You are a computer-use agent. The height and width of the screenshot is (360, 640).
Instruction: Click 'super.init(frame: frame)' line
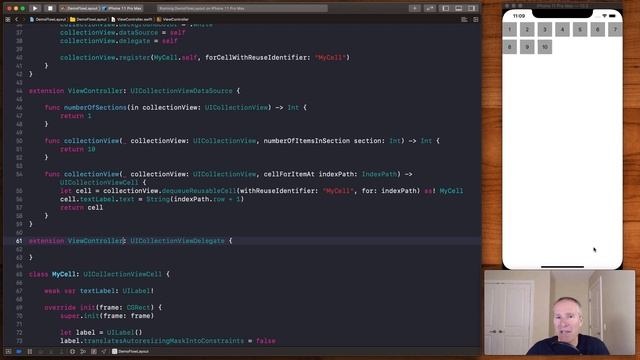(107, 316)
